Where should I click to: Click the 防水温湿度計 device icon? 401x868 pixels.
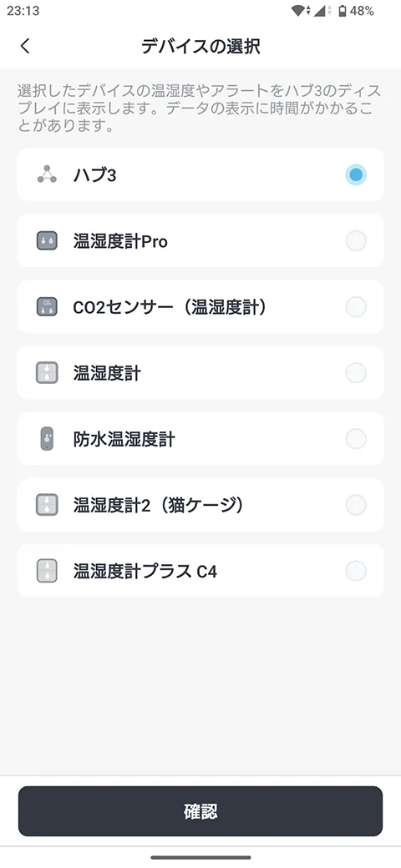pyautogui.click(x=47, y=439)
